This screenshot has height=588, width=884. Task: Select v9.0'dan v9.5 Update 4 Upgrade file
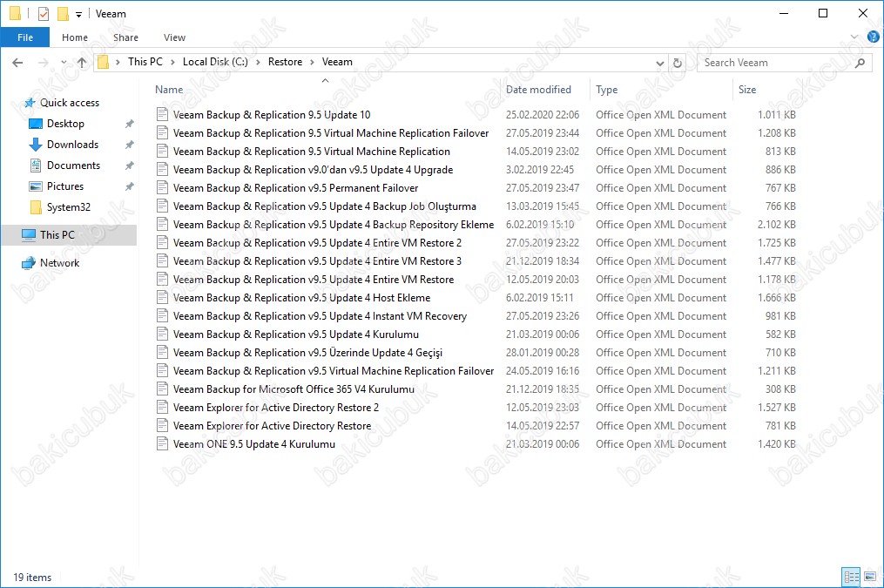tap(313, 170)
